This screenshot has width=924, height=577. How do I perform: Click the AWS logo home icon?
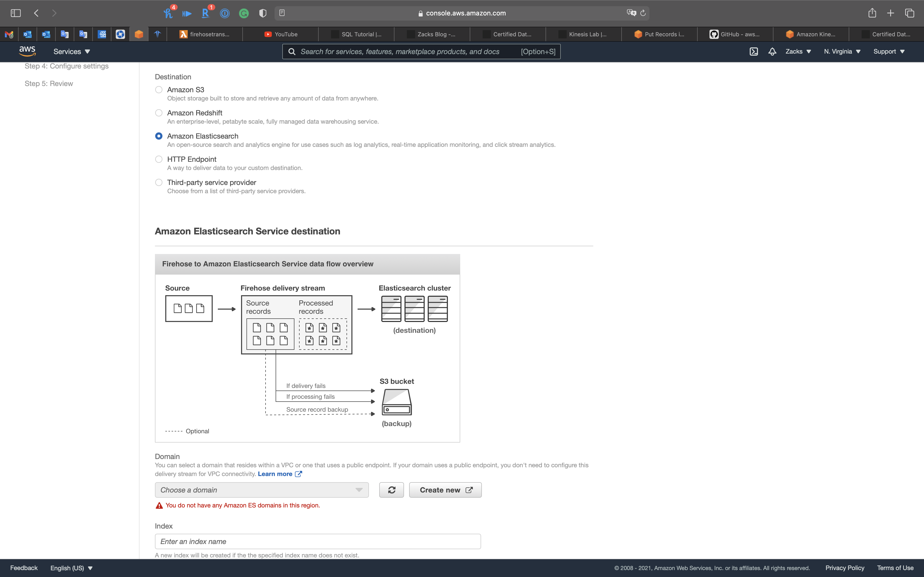27,51
